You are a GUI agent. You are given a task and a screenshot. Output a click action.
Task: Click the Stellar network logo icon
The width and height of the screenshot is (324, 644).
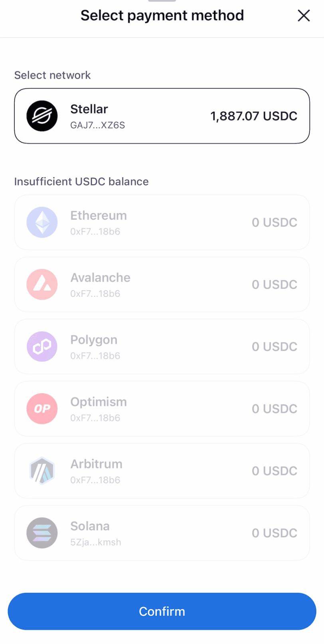(42, 116)
